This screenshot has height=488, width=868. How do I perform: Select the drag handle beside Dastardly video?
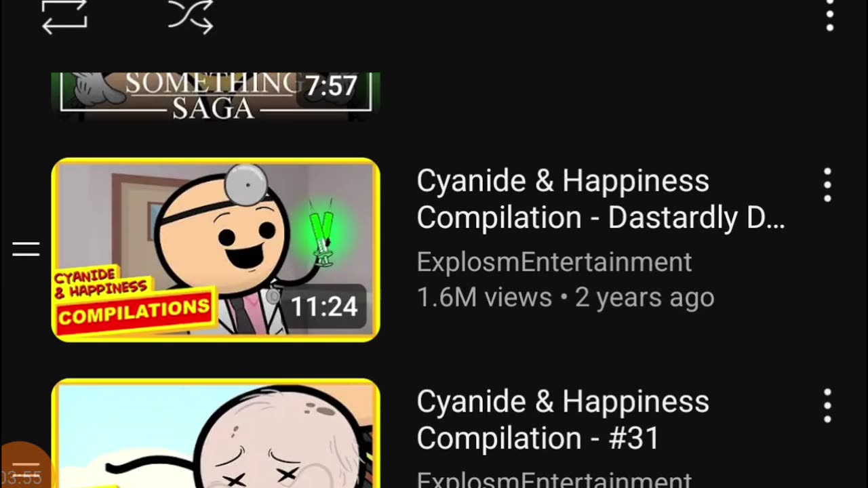[x=26, y=249]
